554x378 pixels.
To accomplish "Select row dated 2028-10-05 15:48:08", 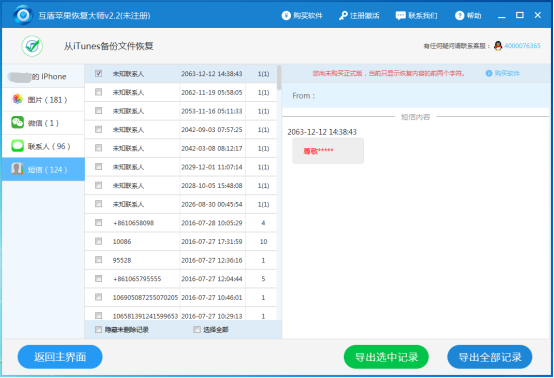I will pos(181,185).
